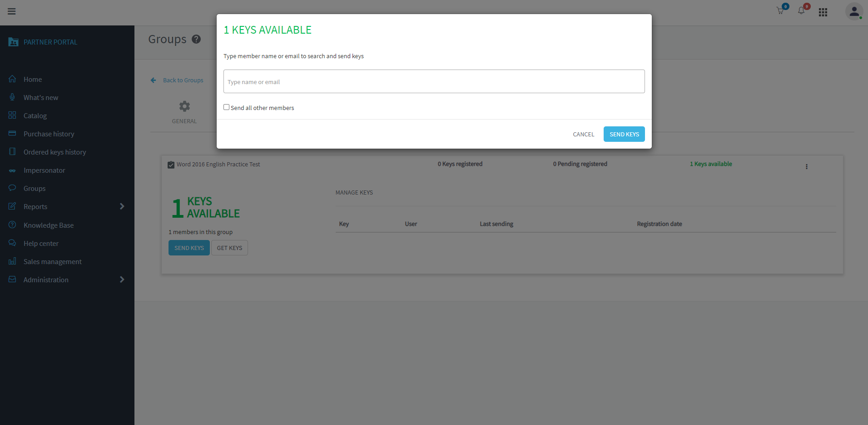Viewport: 868px width, 425px height.
Task: Click the SEND KEYS button under keys available
Action: [189, 248]
